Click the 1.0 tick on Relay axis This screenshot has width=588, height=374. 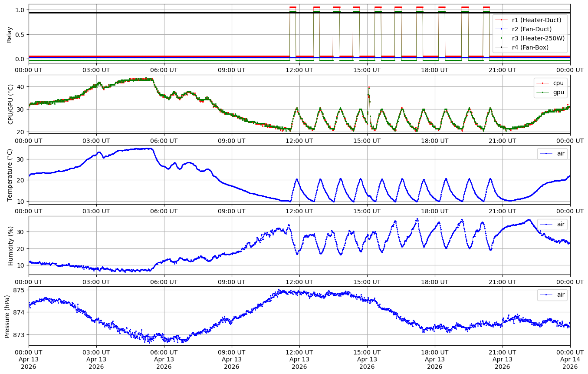(20, 10)
